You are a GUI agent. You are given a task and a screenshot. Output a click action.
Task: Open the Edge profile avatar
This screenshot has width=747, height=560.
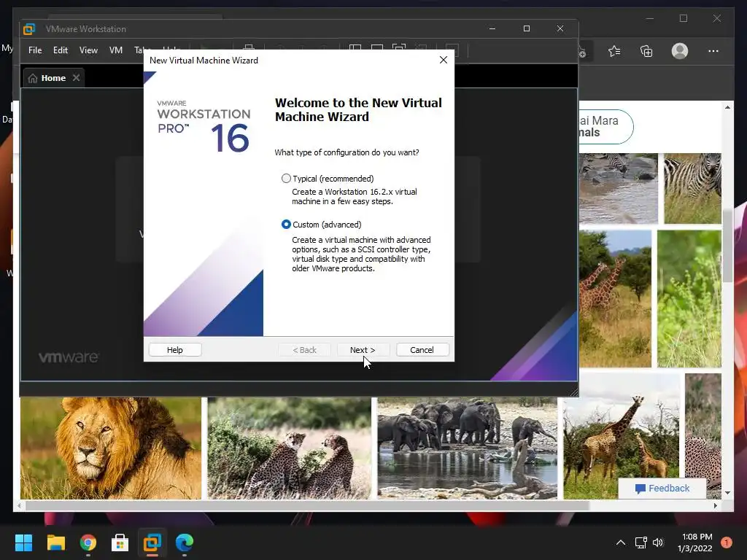(680, 51)
